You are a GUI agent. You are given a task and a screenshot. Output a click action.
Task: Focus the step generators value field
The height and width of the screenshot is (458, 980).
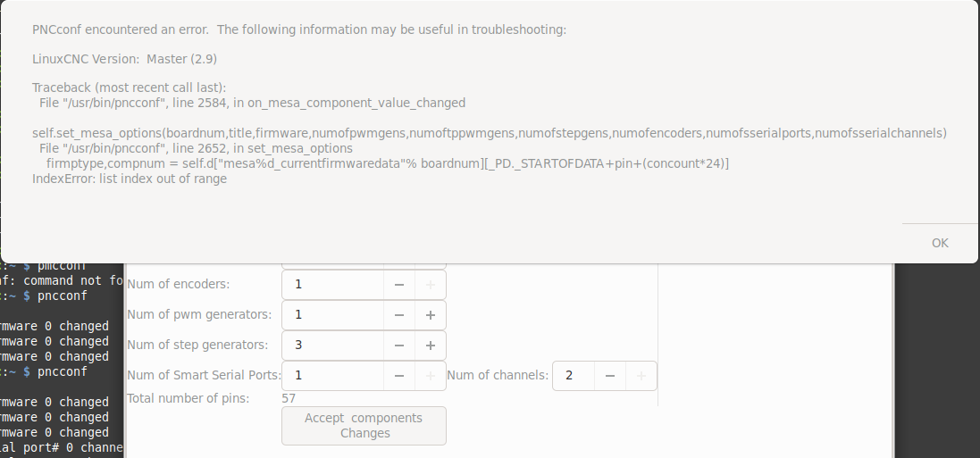tap(332, 345)
